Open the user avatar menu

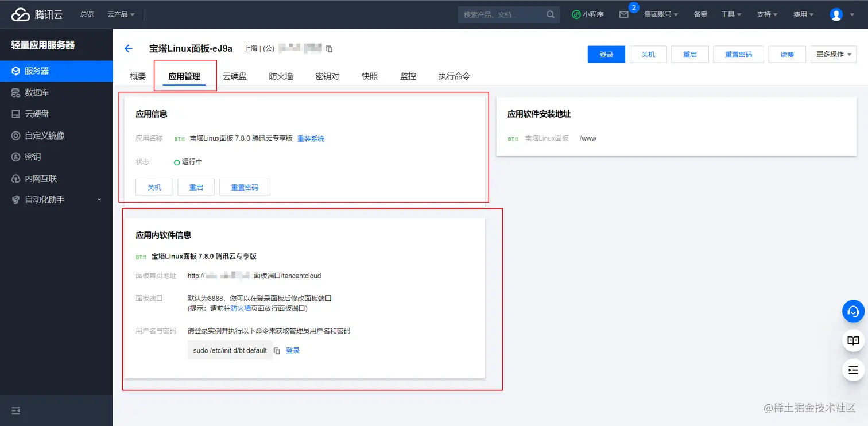pos(836,14)
